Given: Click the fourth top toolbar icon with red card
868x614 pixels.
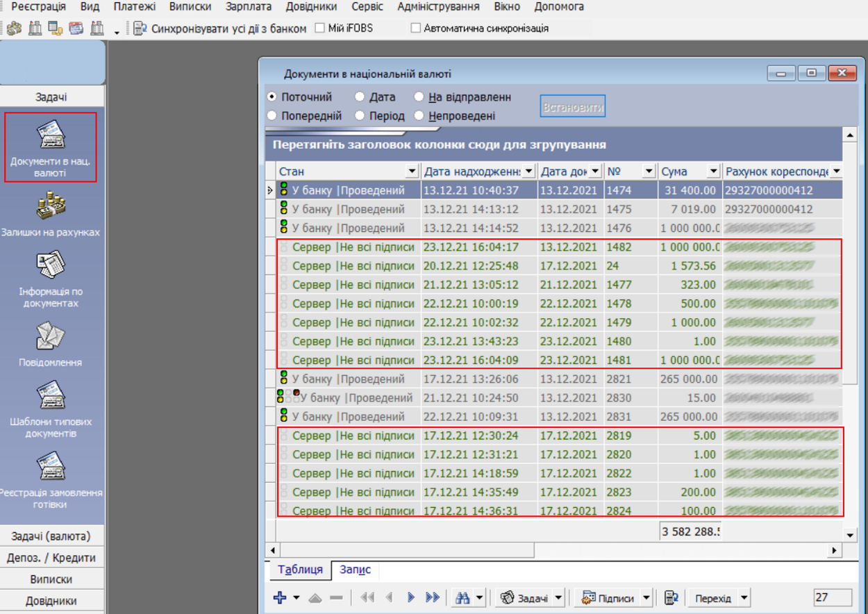Looking at the screenshot, I should 76,28.
